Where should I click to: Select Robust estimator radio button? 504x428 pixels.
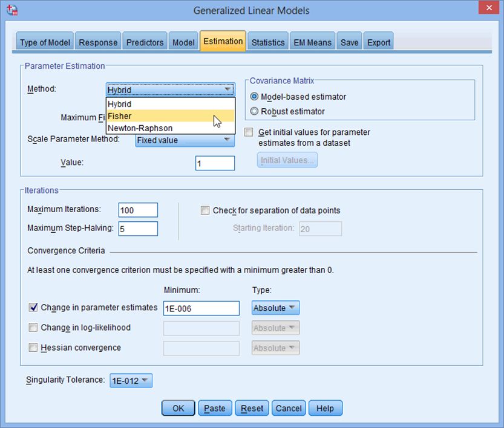pos(254,111)
